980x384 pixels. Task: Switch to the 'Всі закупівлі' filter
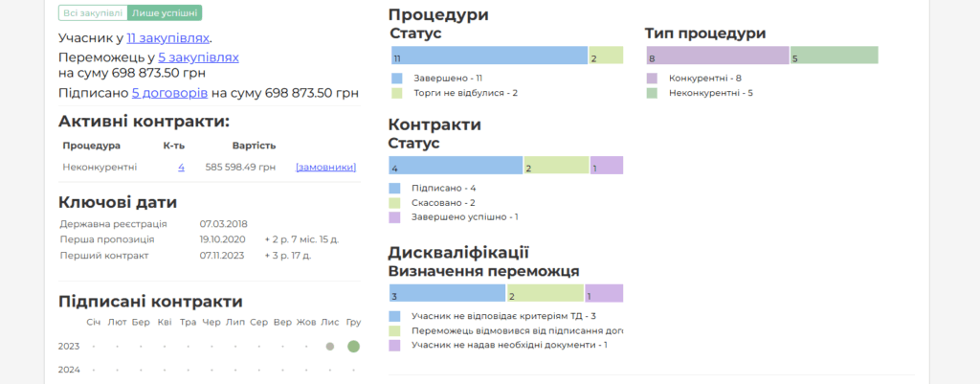click(x=93, y=12)
